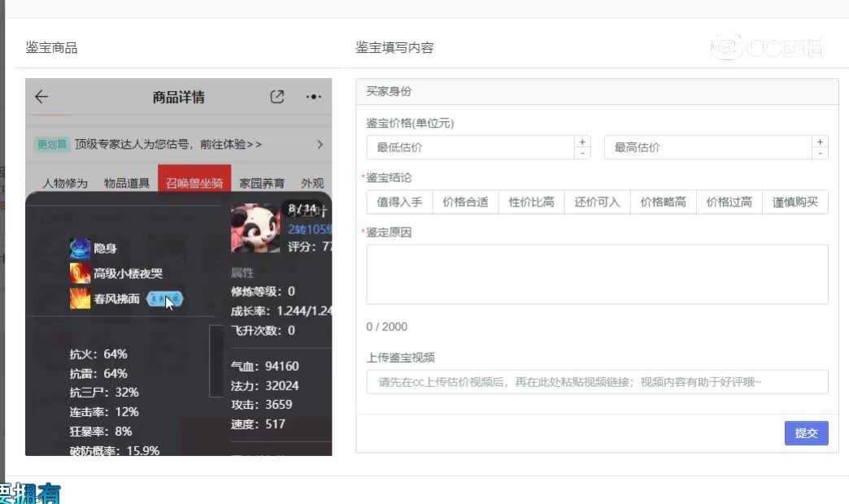849x504 pixels.
Task: Click the 提交 submit button
Action: [x=806, y=433]
